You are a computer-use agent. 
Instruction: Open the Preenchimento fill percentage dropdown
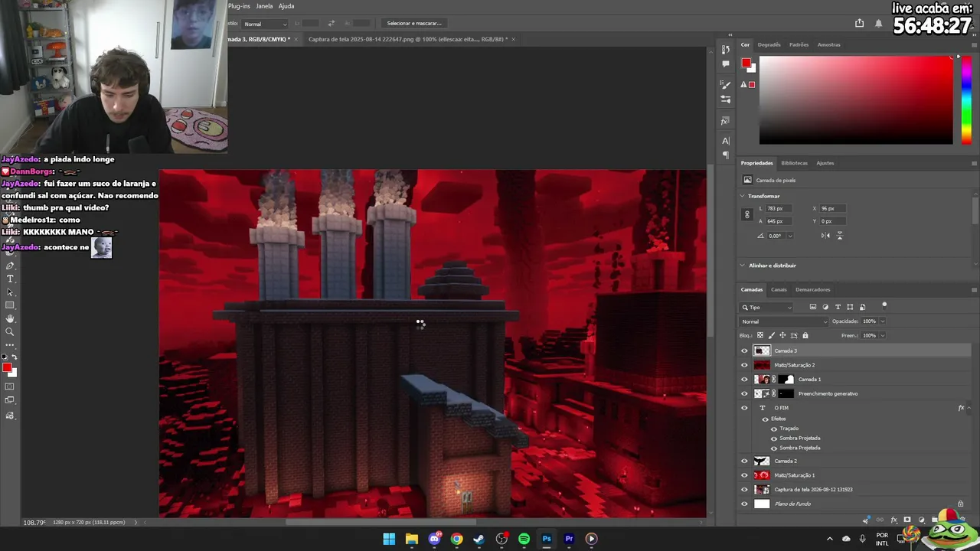[882, 335]
